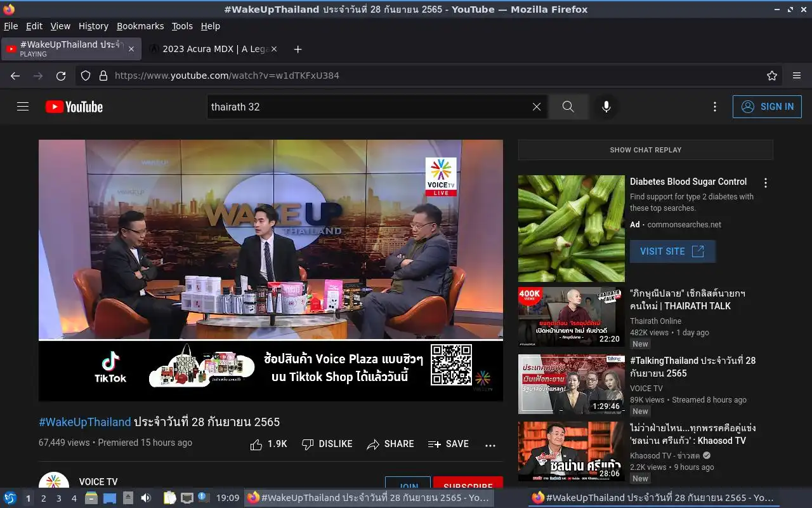Open #TalkingThailand video thumbnail 1:29:46

(571, 384)
